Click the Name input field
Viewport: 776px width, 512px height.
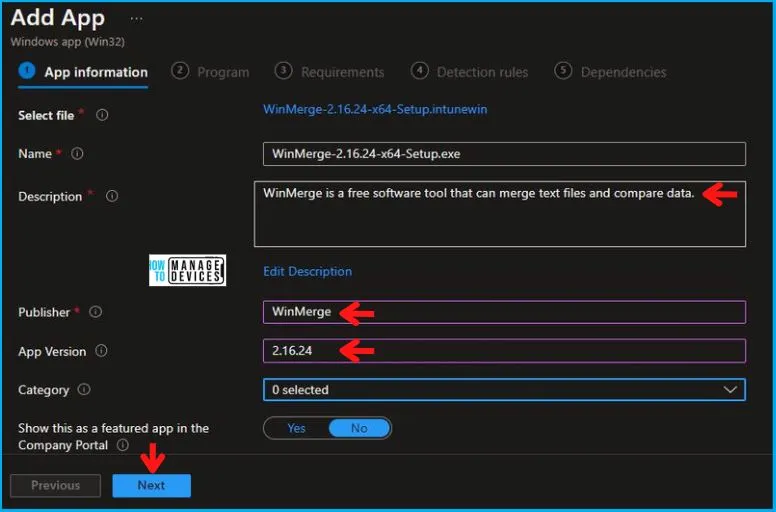click(504, 154)
